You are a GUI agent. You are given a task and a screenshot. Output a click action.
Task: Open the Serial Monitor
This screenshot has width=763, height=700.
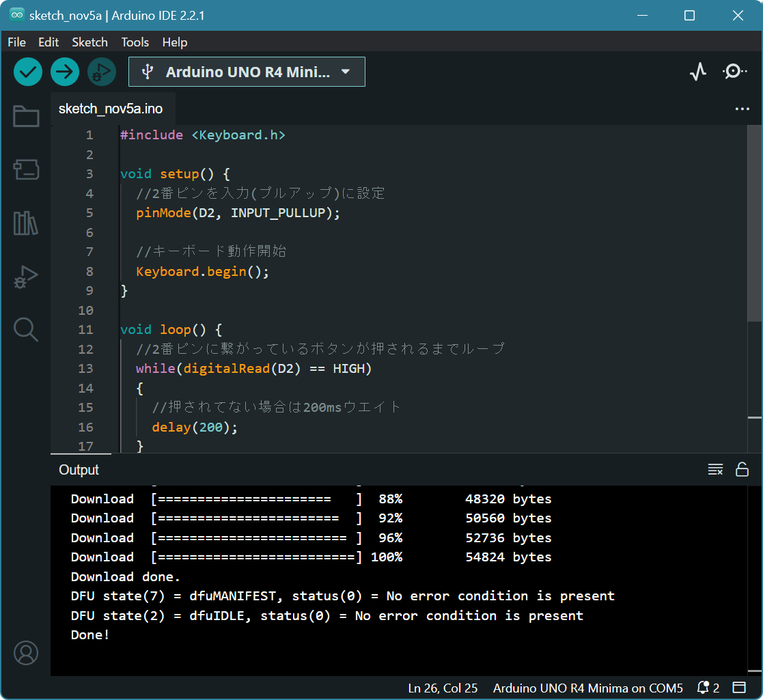[x=734, y=72]
